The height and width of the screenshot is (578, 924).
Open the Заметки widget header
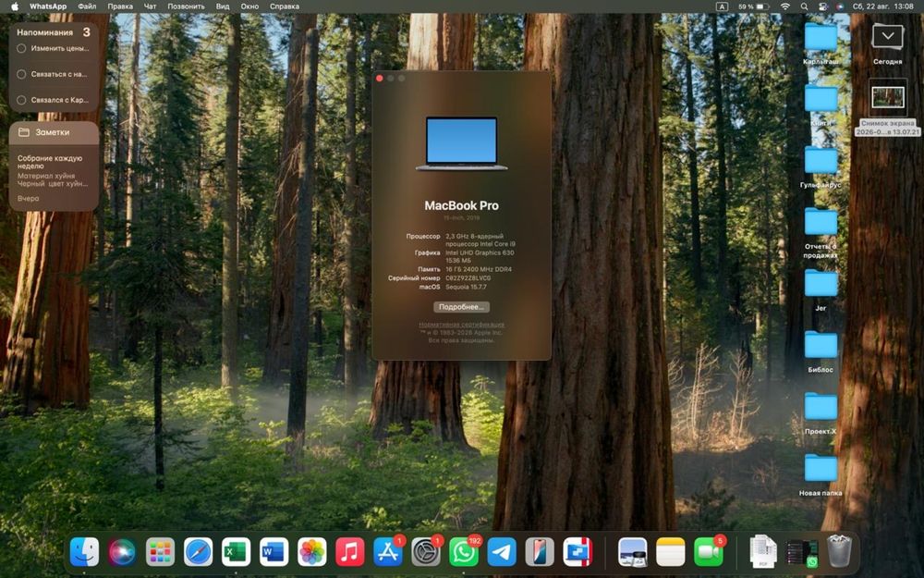[54, 132]
